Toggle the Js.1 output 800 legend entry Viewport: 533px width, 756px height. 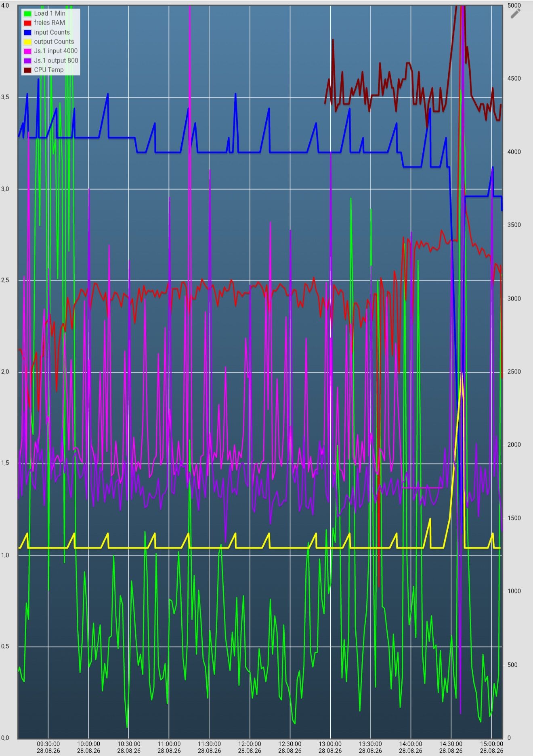pyautogui.click(x=51, y=61)
